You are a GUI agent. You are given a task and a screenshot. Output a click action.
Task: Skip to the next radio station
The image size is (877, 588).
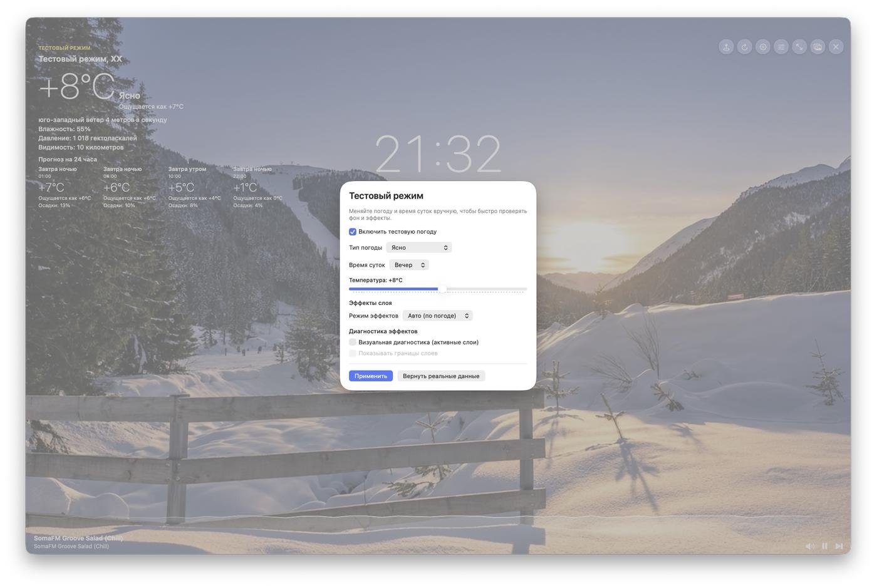[x=839, y=546]
